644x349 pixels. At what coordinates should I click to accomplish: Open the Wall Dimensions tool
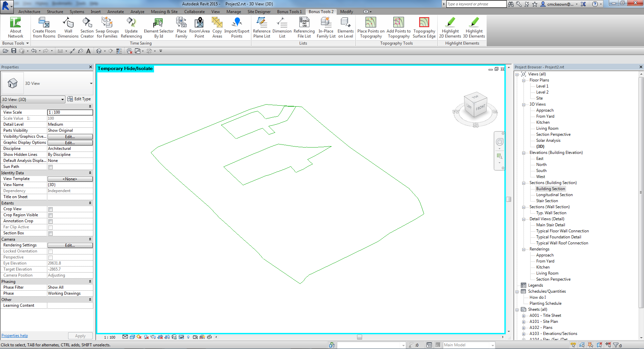(x=68, y=27)
